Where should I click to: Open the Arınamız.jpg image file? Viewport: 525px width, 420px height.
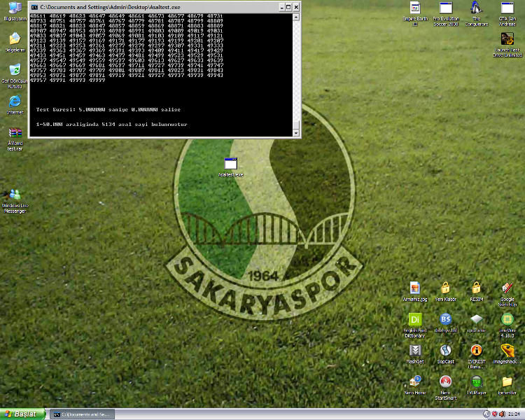click(415, 292)
